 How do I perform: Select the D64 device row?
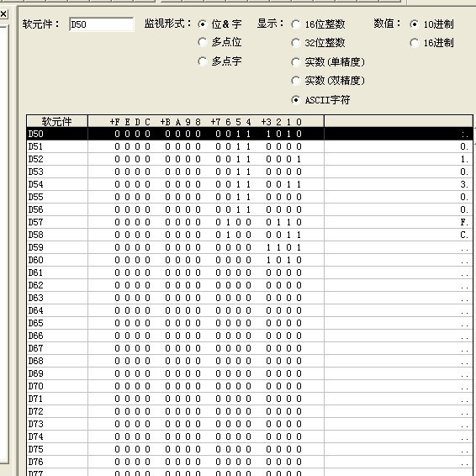[x=250, y=310]
